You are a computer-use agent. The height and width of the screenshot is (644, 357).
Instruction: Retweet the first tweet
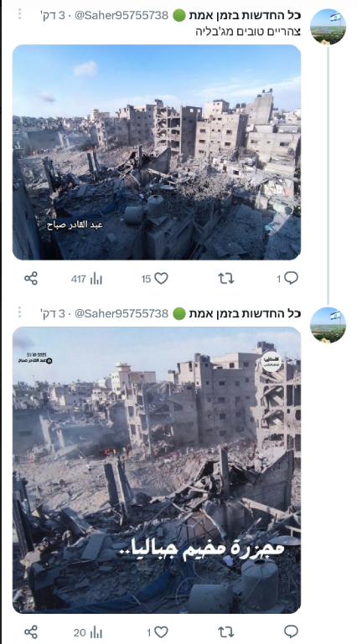tap(226, 279)
